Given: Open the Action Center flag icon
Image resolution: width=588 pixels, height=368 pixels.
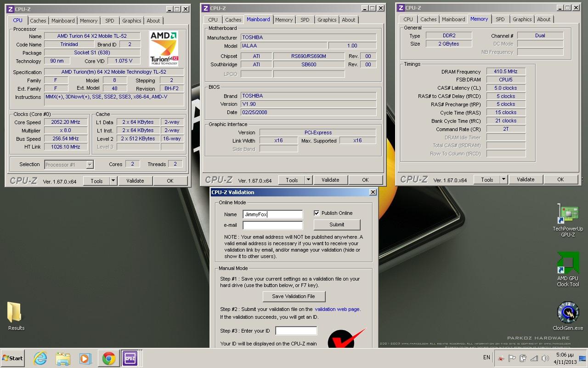Looking at the screenshot, I should 512,358.
